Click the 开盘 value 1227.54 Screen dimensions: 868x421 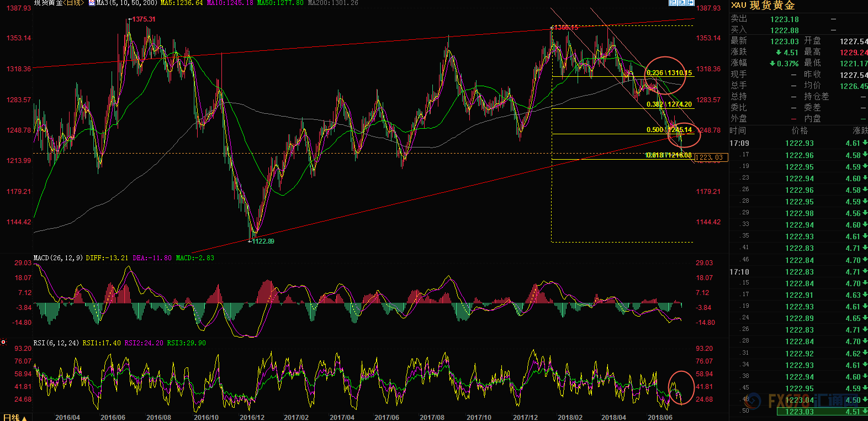click(854, 41)
